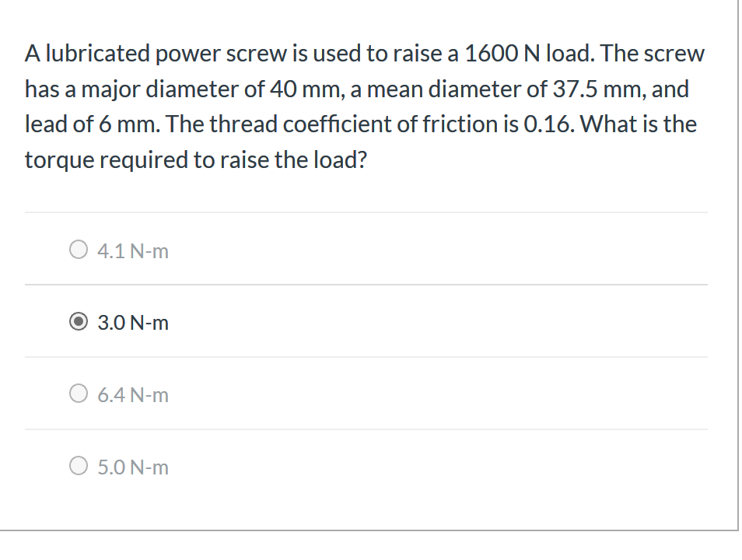Click the 6.4 N-m answer text
The height and width of the screenshot is (560, 742).
click(133, 394)
